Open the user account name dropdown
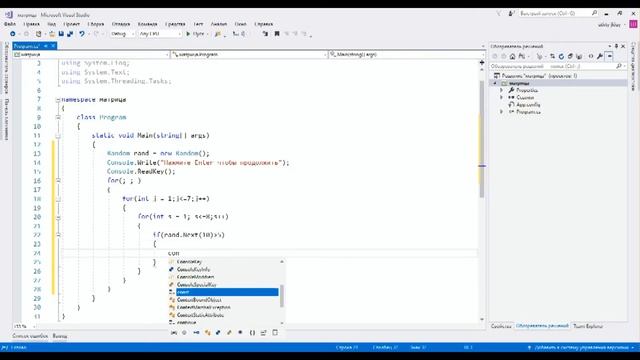This screenshot has height=360, width=640. (611, 25)
